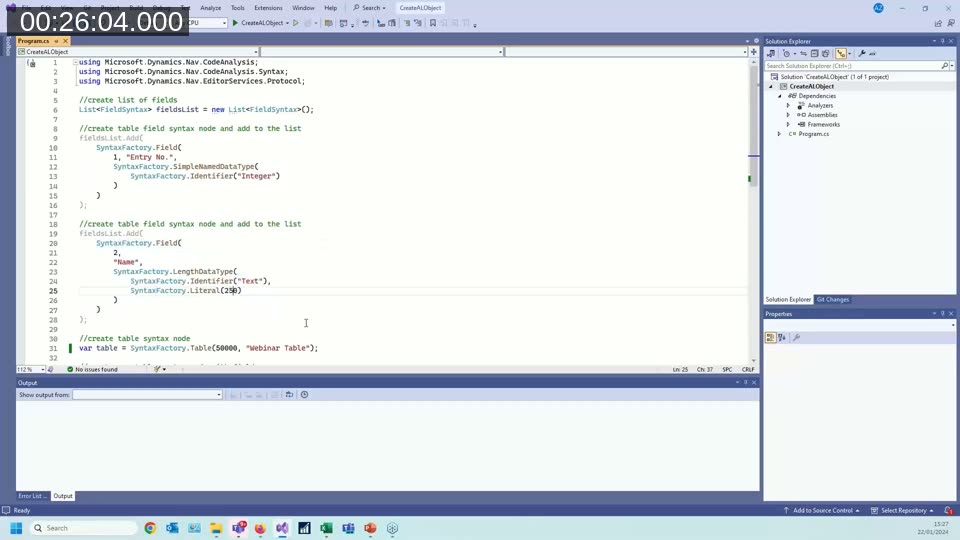960x540 pixels.
Task: Select the Output tab at the bottom
Action: point(62,496)
